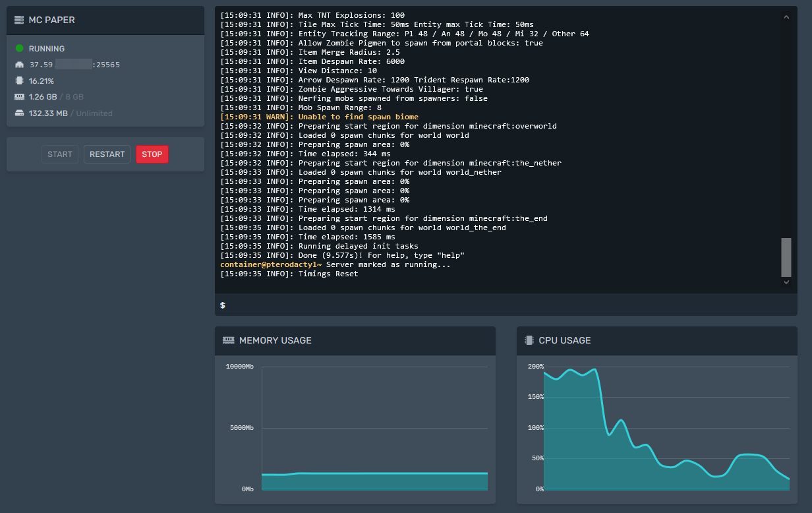Click the "Unable to find spawn biome" warning line
Screen dimensions: 812x513
coord(320,117)
